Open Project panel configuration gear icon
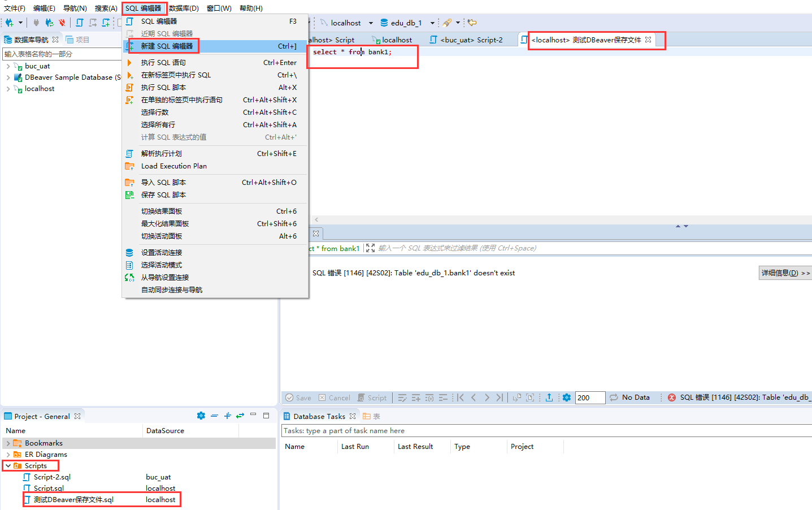This screenshot has height=510, width=812. (201, 416)
